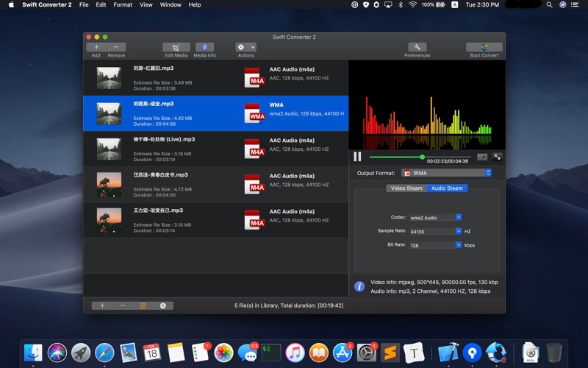Open the Actions gear dropdown
This screenshot has height=368, width=588.
click(x=245, y=47)
